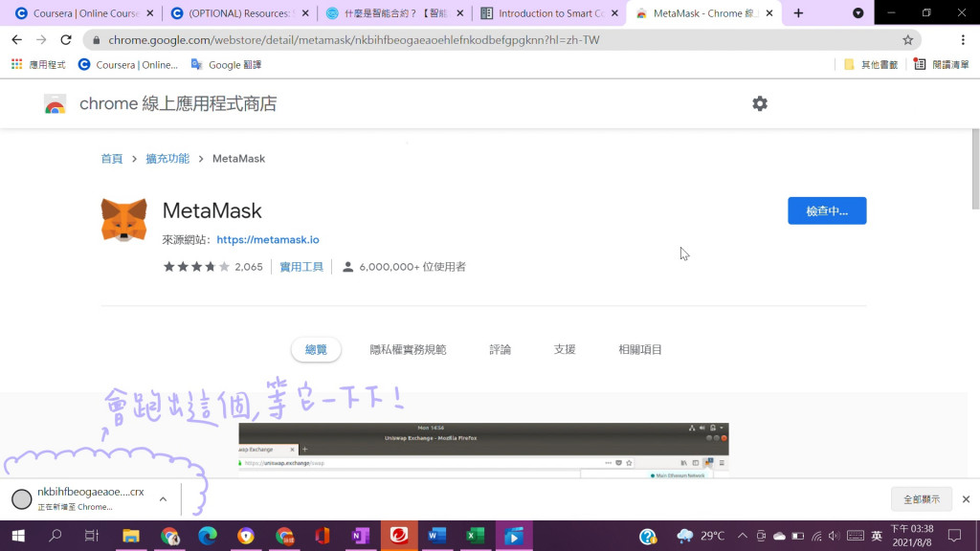Open metamask.io source website link

pos(268,240)
